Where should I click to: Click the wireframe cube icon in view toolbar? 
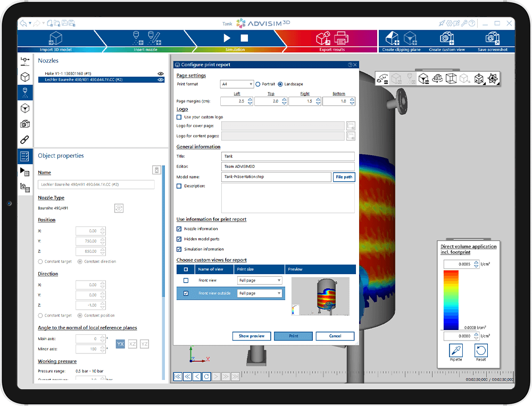coord(451,79)
